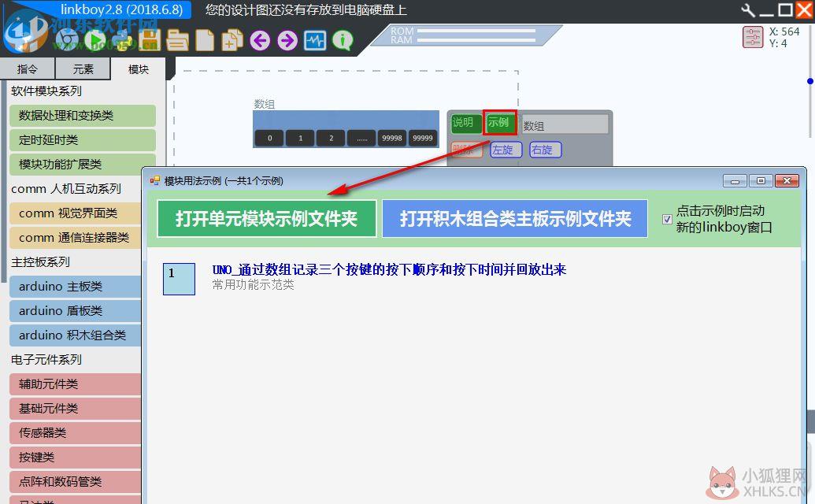
Task: Go forward with the purple right arrow
Action: [x=287, y=40]
